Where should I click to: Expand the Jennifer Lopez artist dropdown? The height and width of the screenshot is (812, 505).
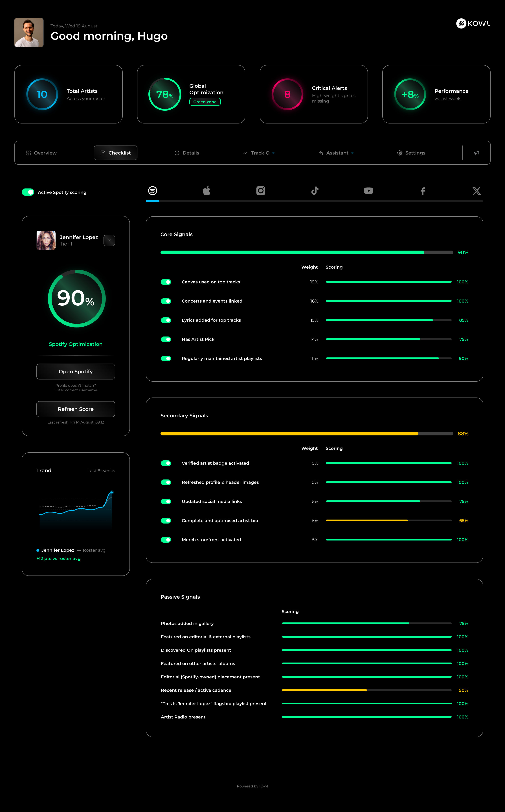(x=109, y=240)
